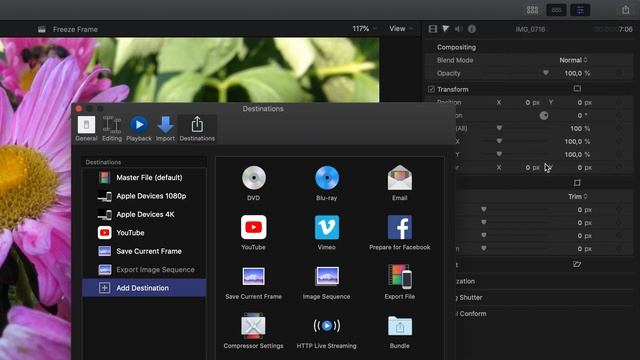Adjust the Scale X slider handle
This screenshot has width=640, height=360.
[499, 141]
